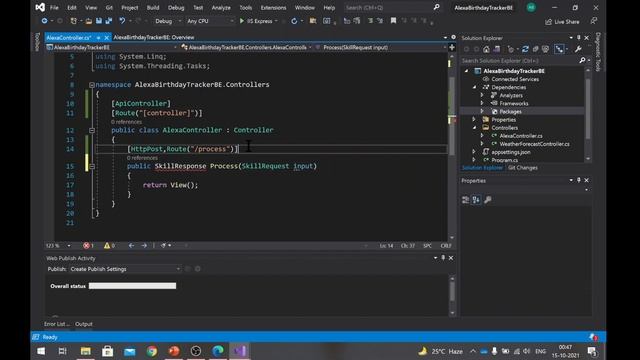640x360 pixels.
Task: Select appsettings.json in Solution Explorer
Action: pyautogui.click(x=511, y=152)
